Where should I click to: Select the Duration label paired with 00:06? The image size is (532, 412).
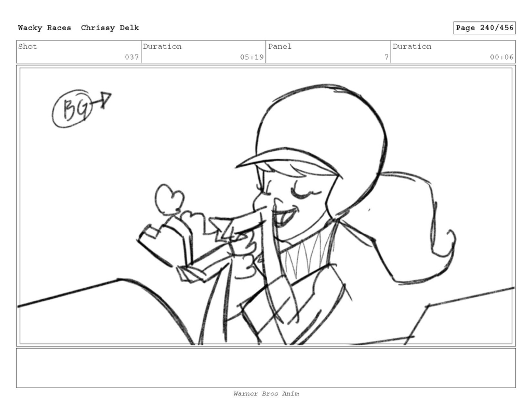[412, 46]
